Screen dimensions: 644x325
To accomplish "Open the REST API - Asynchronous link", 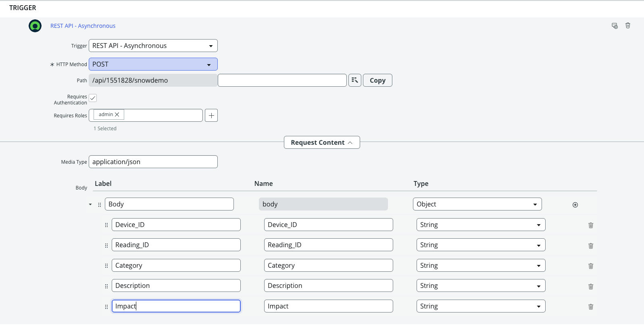I will click(83, 26).
